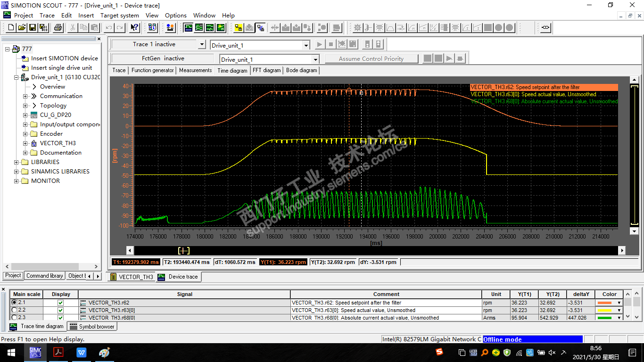Expand the VECTOR_TH3 tree node
644x362 pixels.
click(25, 143)
